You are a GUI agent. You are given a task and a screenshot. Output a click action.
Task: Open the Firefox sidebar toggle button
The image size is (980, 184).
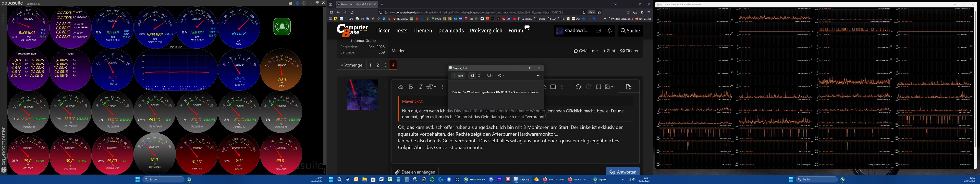tap(331, 12)
